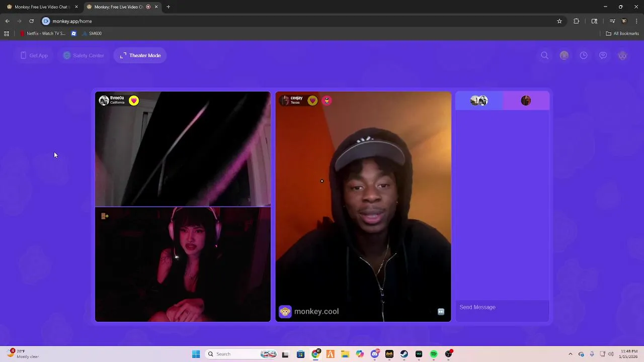Click ceejay's profile avatar
The image size is (644, 362).
coord(285,101)
